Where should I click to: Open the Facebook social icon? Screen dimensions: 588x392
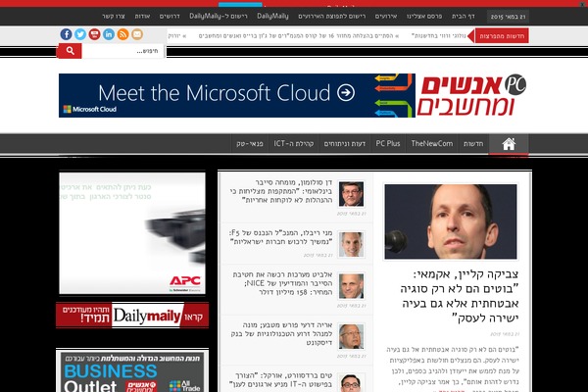[66, 34]
